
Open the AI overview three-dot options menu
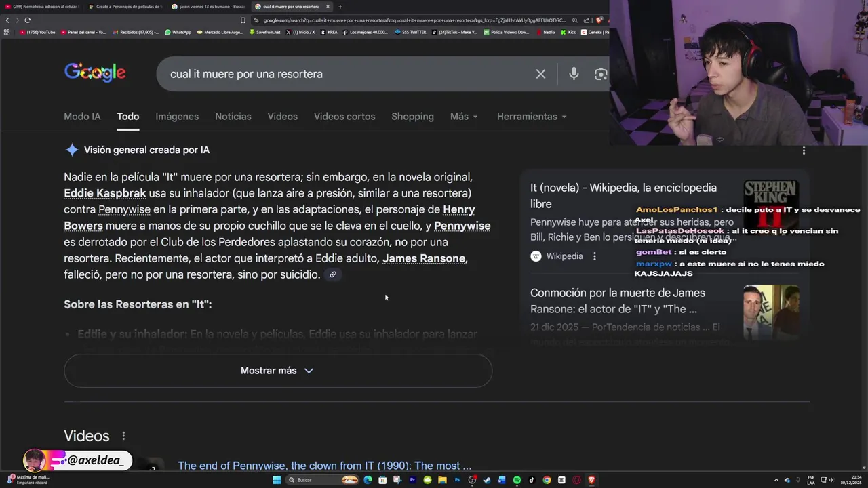pyautogui.click(x=804, y=150)
